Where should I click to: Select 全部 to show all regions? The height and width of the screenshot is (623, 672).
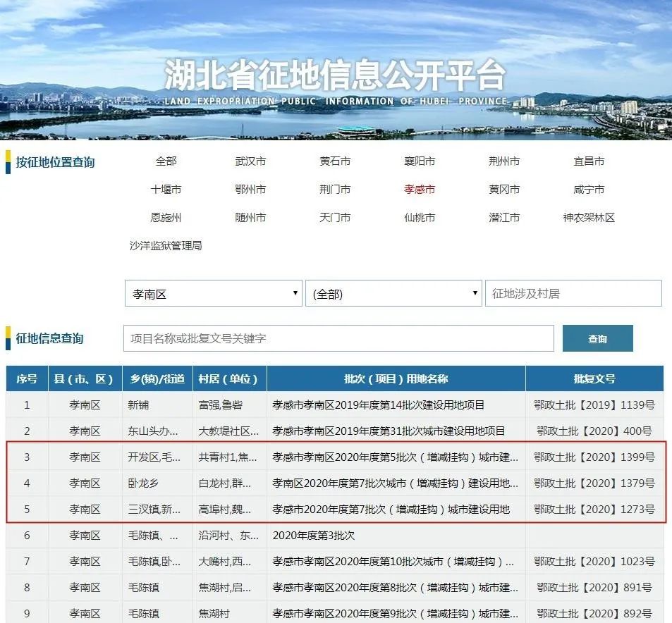tap(166, 161)
